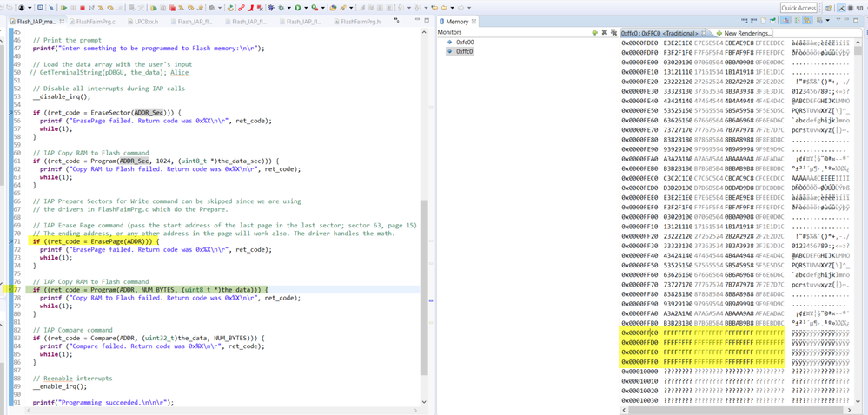The image size is (868, 415).
Task: Click the green Run launch icon
Action: click(298, 8)
